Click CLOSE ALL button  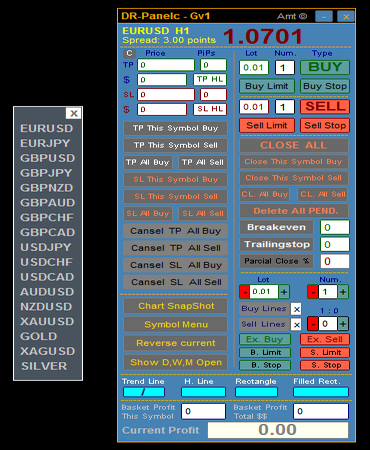tap(294, 145)
